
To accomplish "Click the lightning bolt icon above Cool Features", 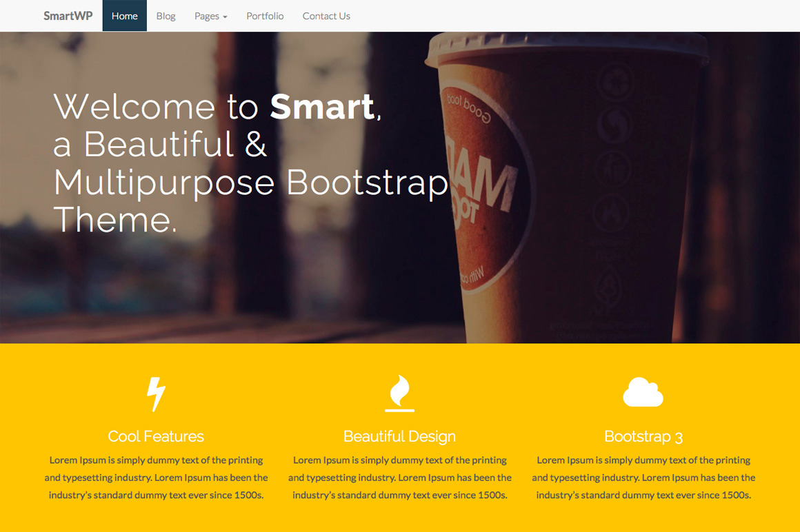I will tap(155, 393).
